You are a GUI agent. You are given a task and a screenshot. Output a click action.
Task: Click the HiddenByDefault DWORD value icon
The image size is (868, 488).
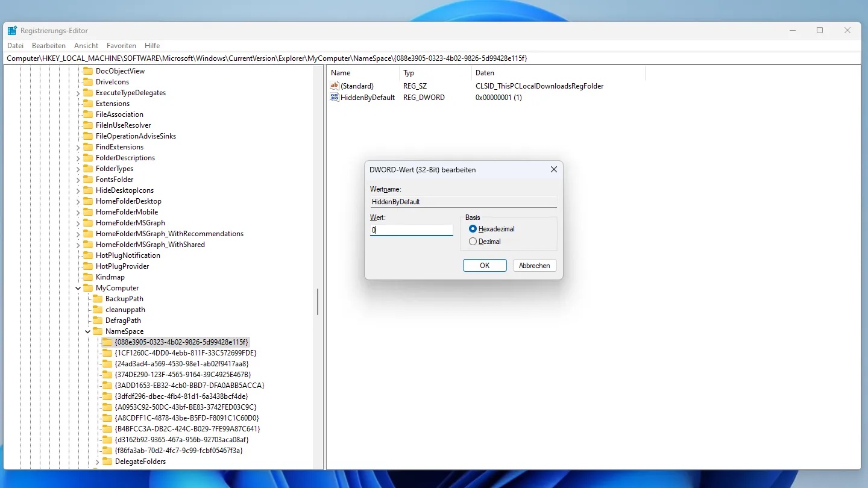point(335,97)
